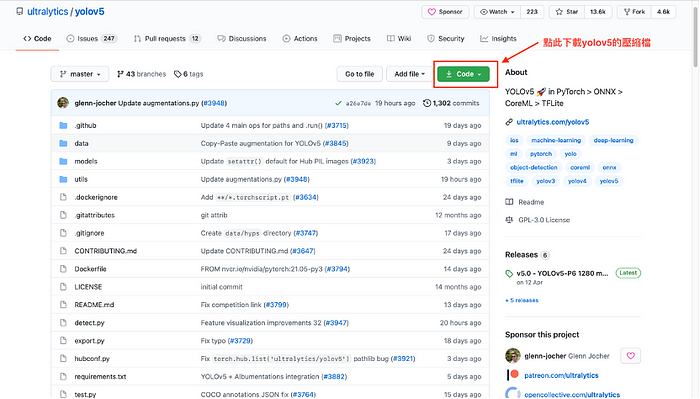Open the green Code download dropdown
The image size is (700, 399).
(463, 74)
